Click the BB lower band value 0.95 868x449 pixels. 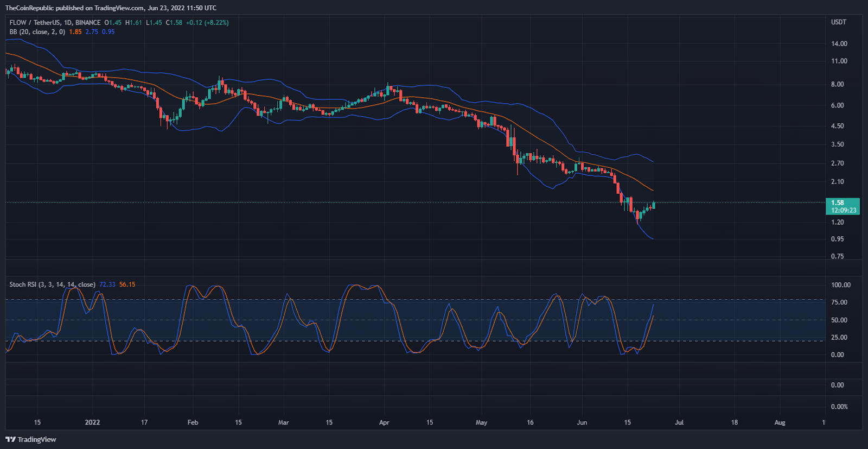[108, 32]
